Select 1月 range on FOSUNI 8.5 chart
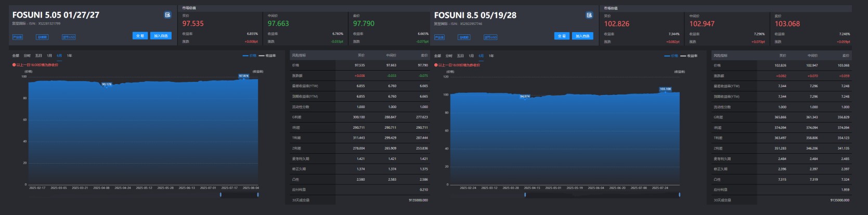This screenshot has height=215, width=868. (x=471, y=56)
